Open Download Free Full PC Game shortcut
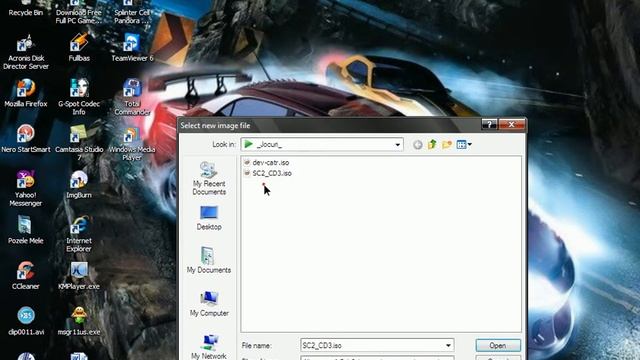Viewport: 640px width, 360px height. 79,12
